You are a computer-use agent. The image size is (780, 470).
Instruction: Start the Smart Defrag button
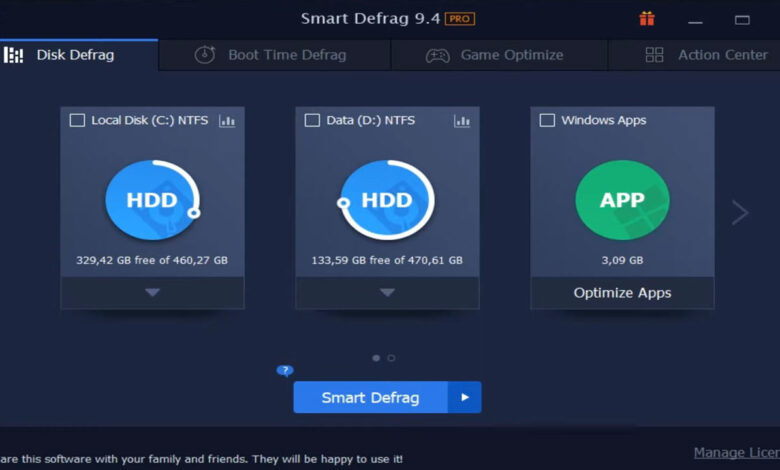371,397
